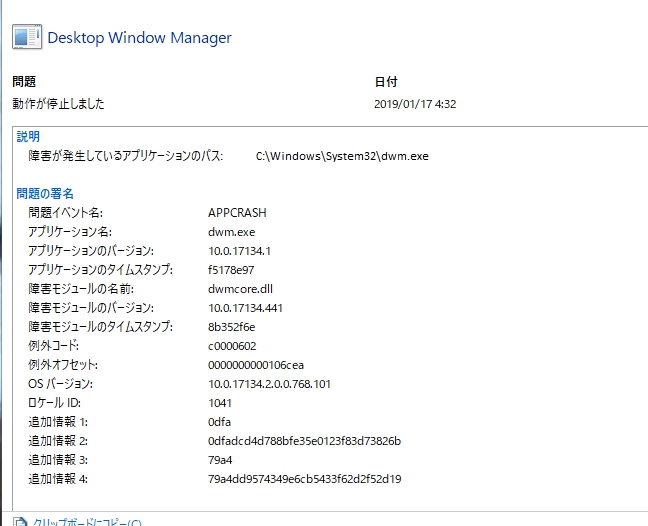Image resolution: width=648 pixels, height=526 pixels.
Task: Click the 問題イベント名 label
Action: tap(65, 212)
